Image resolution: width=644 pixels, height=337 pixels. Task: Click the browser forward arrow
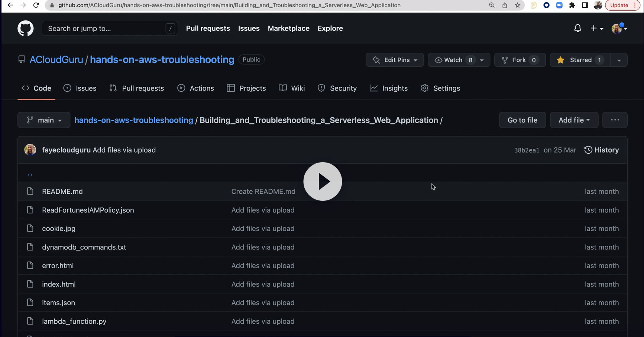point(23,5)
